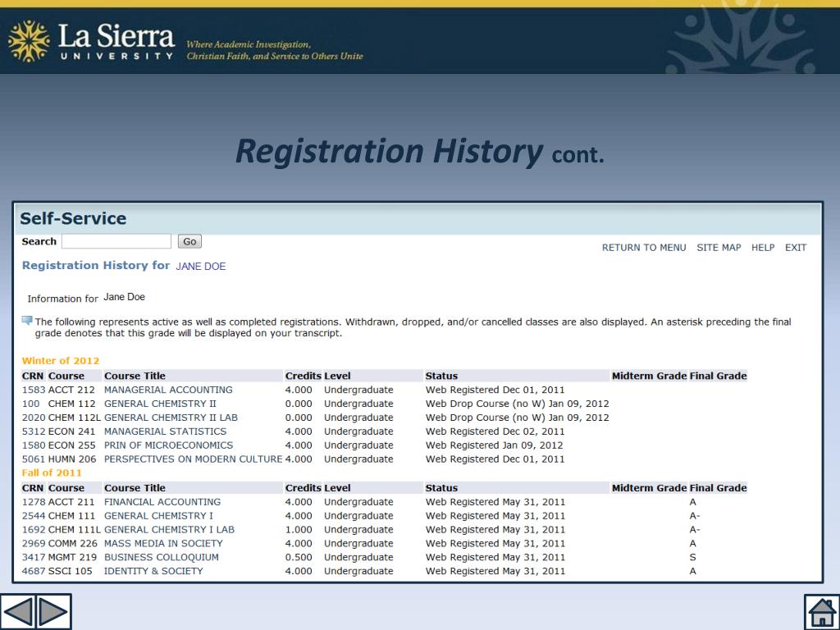Open the MASS MEDIA IN SOCIETY title
Image resolution: width=840 pixels, height=630 pixels.
(163, 544)
